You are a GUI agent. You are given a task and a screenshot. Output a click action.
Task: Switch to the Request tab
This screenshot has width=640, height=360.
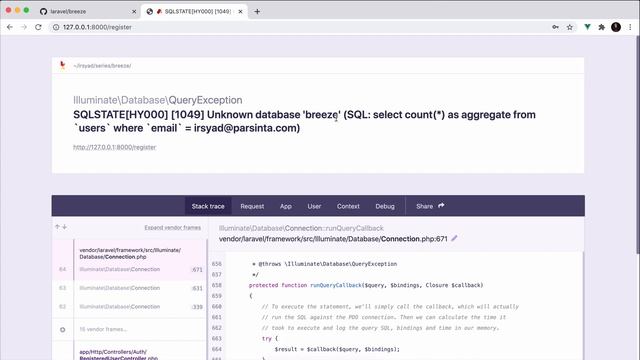[252, 206]
